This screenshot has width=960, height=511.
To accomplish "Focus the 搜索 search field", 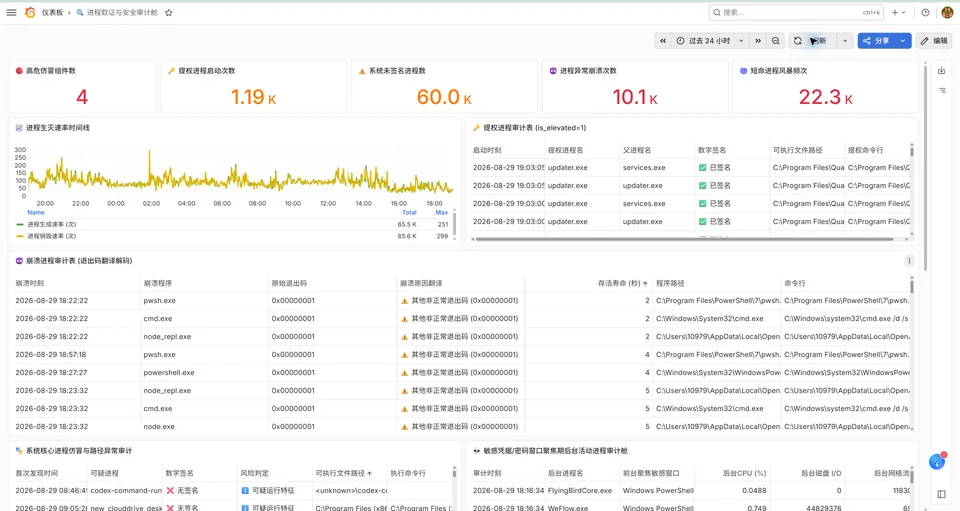I will pyautogui.click(x=796, y=12).
